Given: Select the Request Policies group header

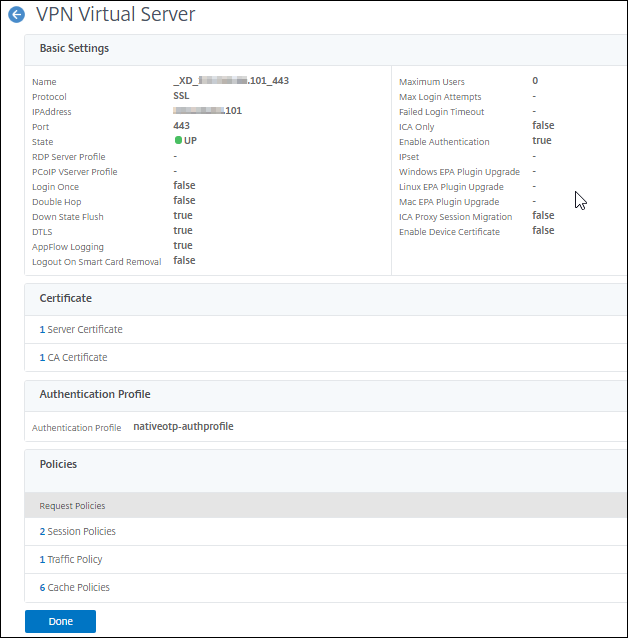Looking at the screenshot, I should point(72,506).
